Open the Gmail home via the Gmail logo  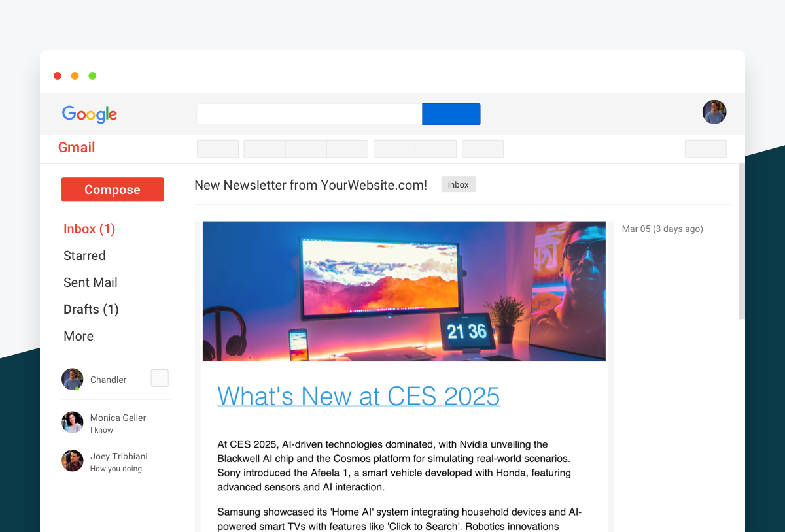(76, 148)
